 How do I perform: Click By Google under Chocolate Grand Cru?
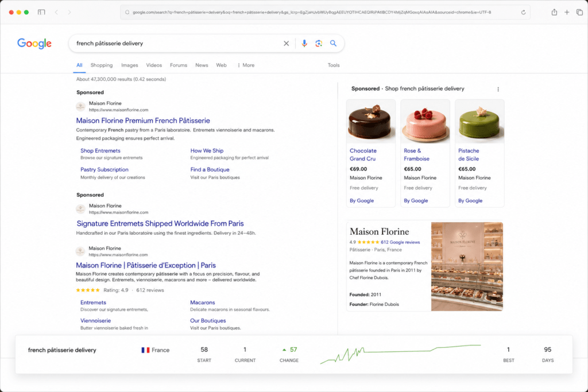point(362,201)
